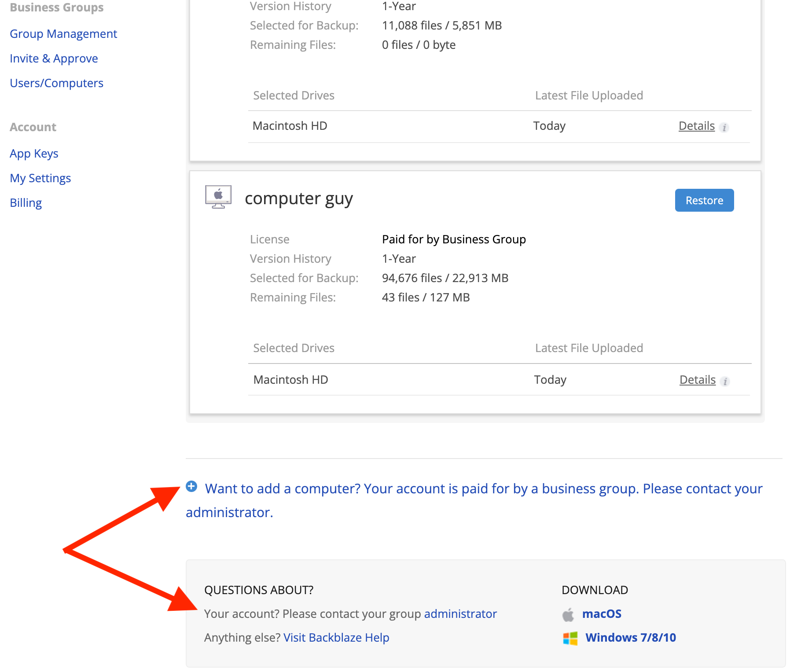Click the Apple logo beside macOS download

568,614
